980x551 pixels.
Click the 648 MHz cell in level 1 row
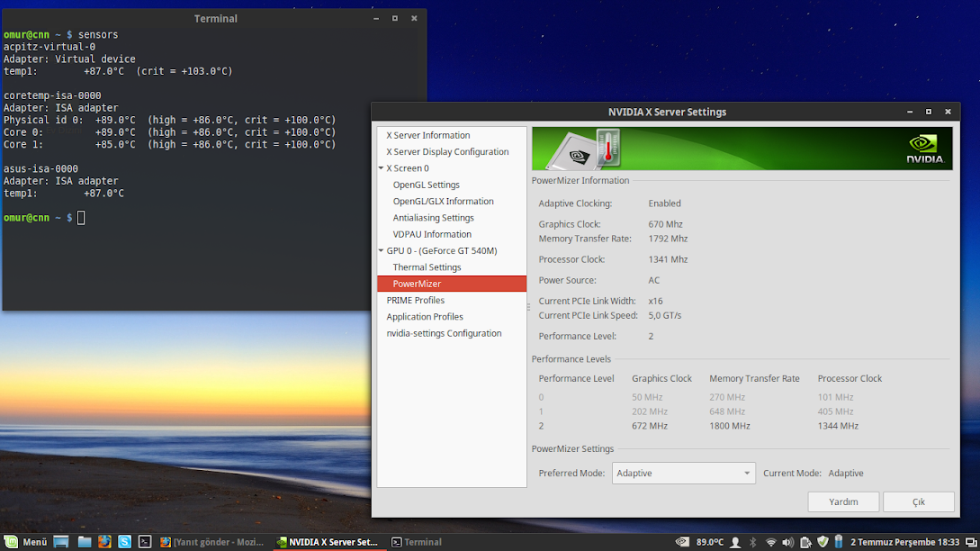(x=727, y=411)
